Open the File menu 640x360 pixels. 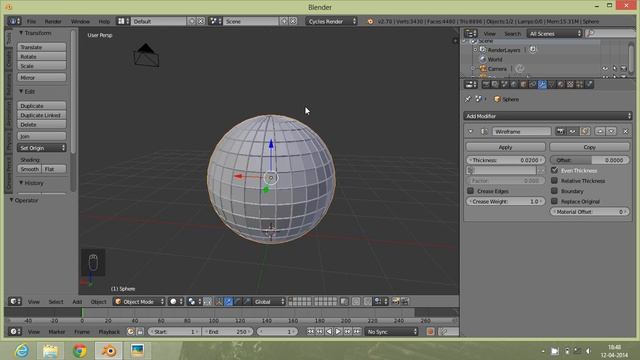[31, 21]
